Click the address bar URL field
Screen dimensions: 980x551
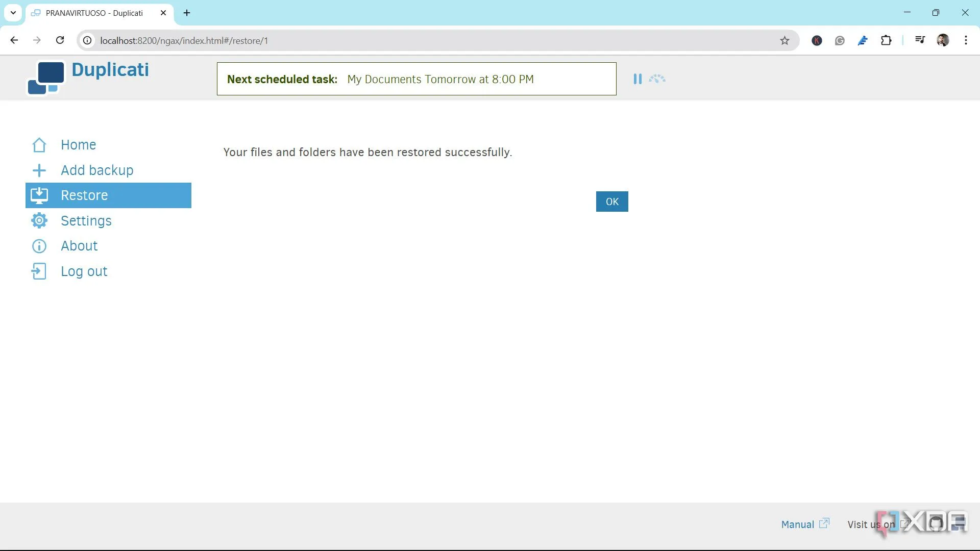tap(408, 41)
